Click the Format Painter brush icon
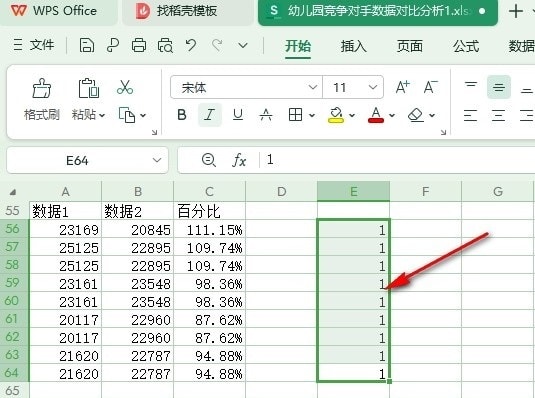The image size is (535, 398). (x=42, y=88)
